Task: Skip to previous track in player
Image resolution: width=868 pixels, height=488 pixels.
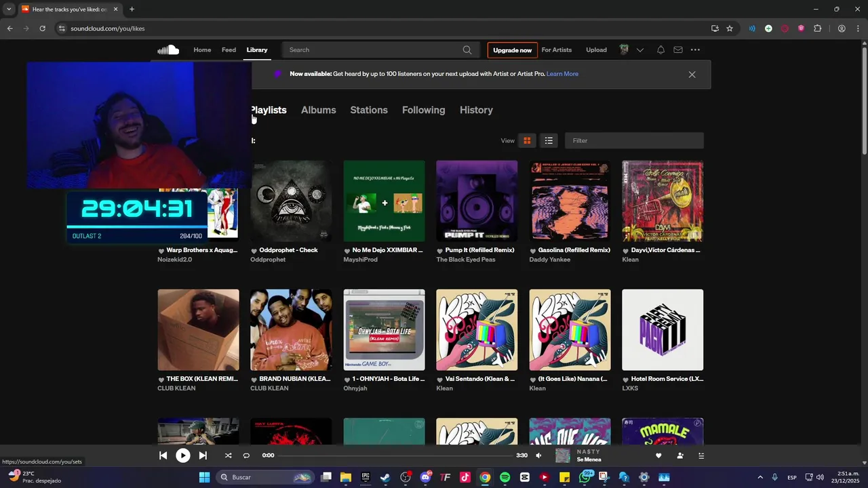Action: tap(163, 455)
